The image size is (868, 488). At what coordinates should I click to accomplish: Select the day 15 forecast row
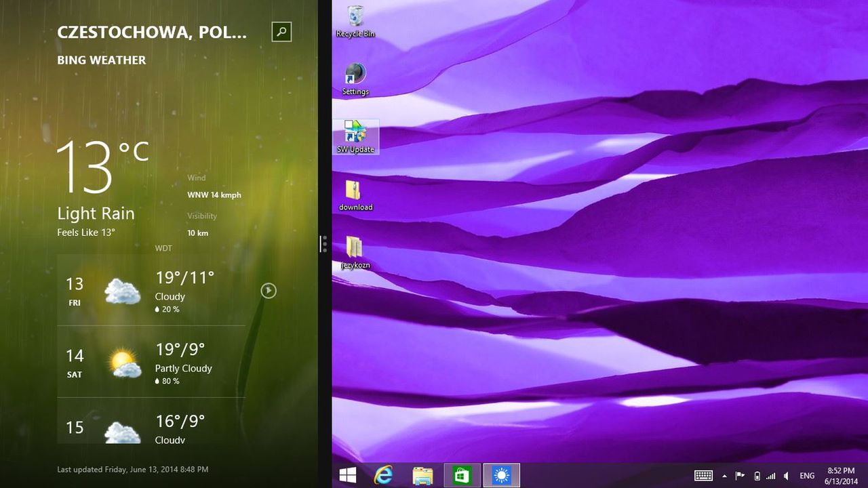coord(151,421)
